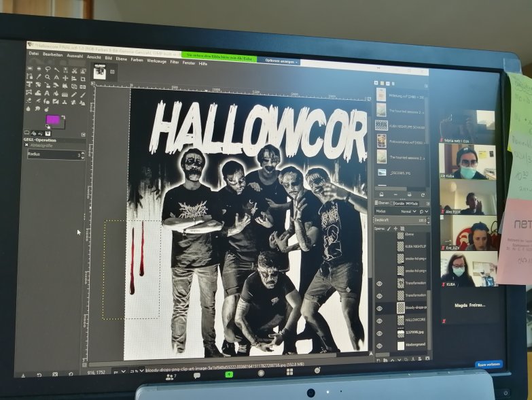Select the Align tool
The width and height of the screenshot is (532, 400).
pyautogui.click(x=74, y=79)
